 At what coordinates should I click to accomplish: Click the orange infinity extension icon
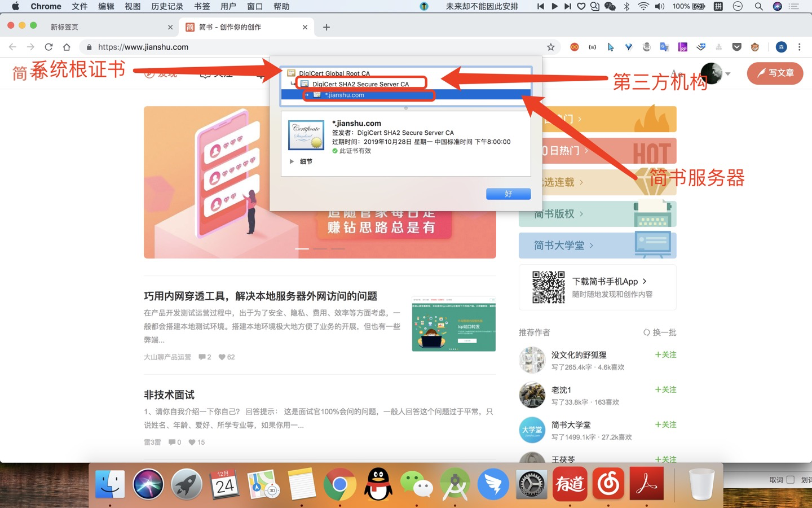(574, 47)
